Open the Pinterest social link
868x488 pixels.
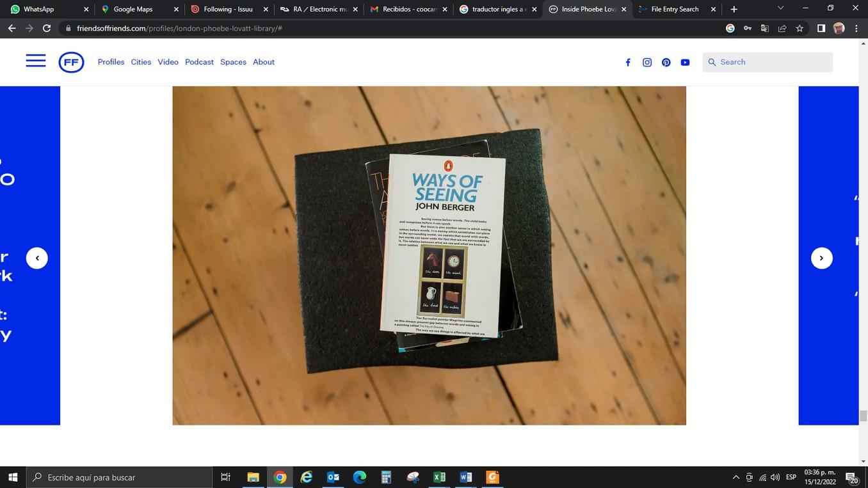coord(666,62)
